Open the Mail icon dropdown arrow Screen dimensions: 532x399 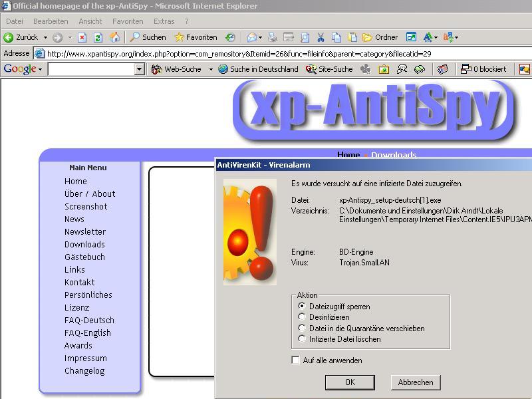[x=260, y=37]
